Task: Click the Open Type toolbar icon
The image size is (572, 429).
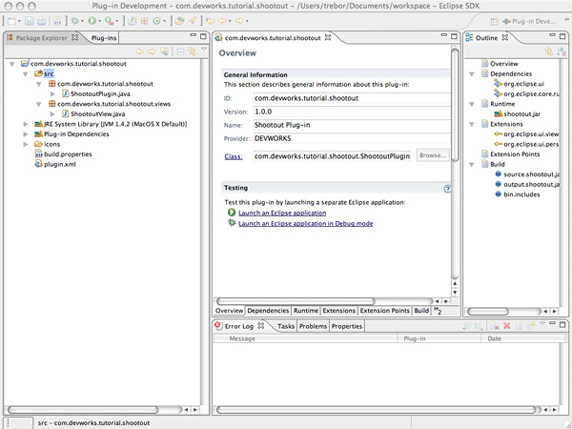Action: tap(179, 21)
